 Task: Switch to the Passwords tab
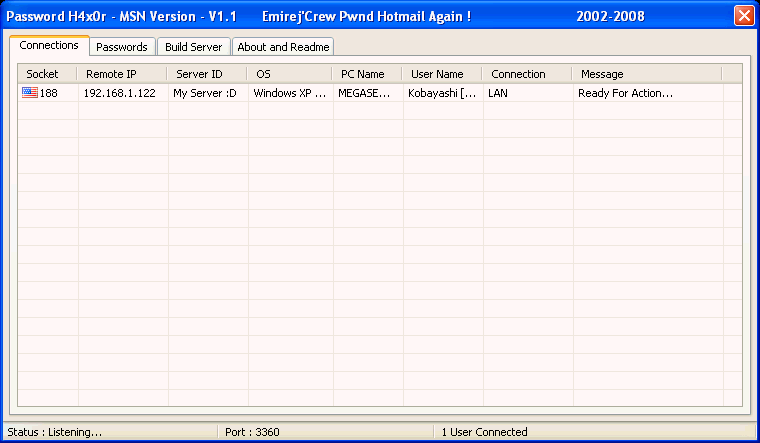(122, 47)
